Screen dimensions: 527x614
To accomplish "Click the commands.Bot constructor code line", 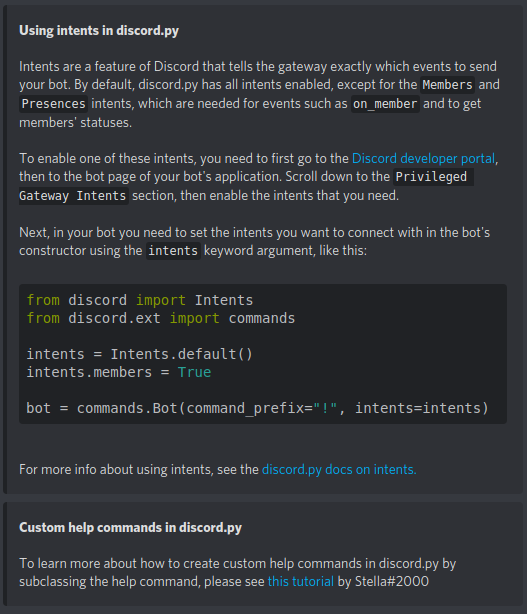I will tap(258, 408).
